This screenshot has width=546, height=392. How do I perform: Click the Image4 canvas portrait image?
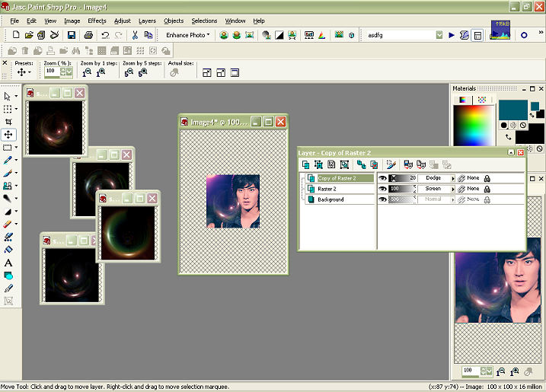pos(233,201)
